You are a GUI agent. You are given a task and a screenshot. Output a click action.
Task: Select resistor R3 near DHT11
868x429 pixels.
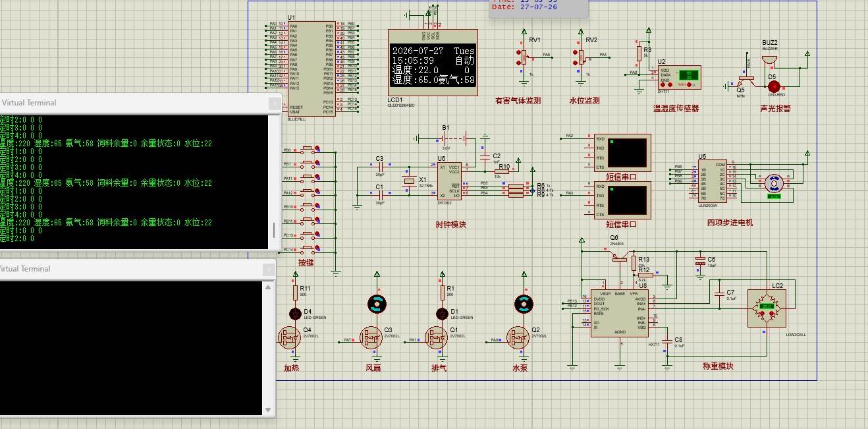[x=638, y=54]
